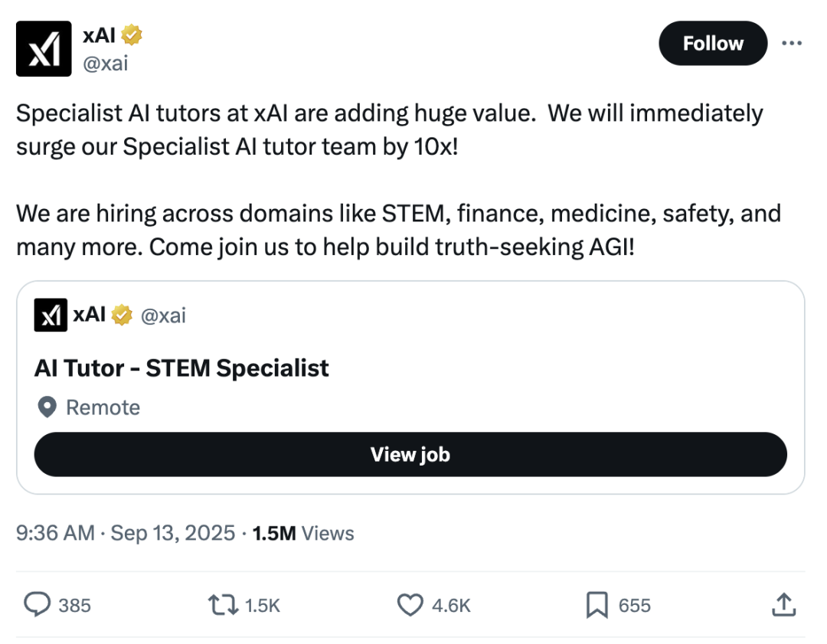Select the @xai handle in the job card

coord(162,315)
